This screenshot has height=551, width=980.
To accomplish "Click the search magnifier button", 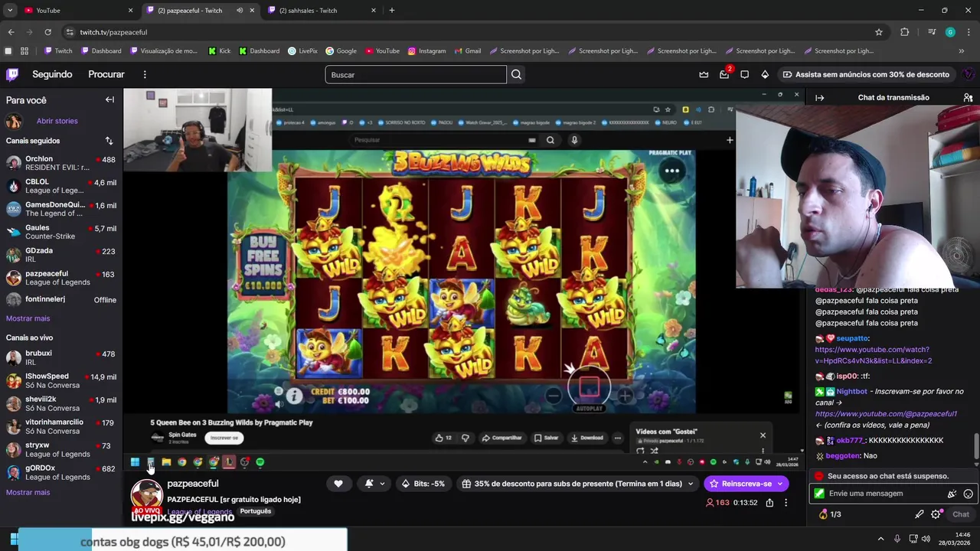I will 516,74.
